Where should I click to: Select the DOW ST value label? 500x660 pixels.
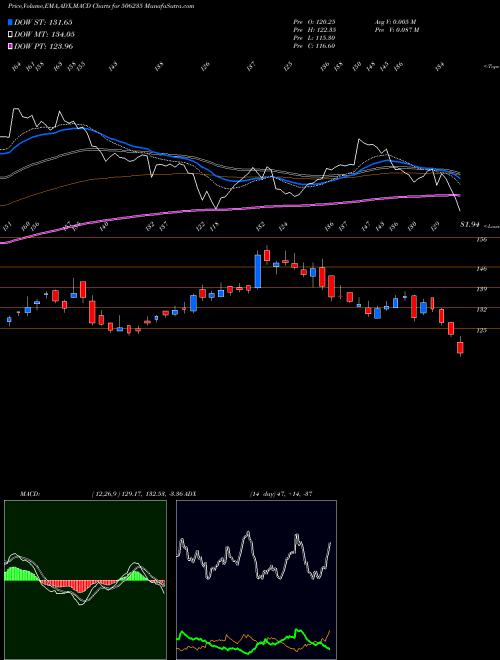pos(43,22)
